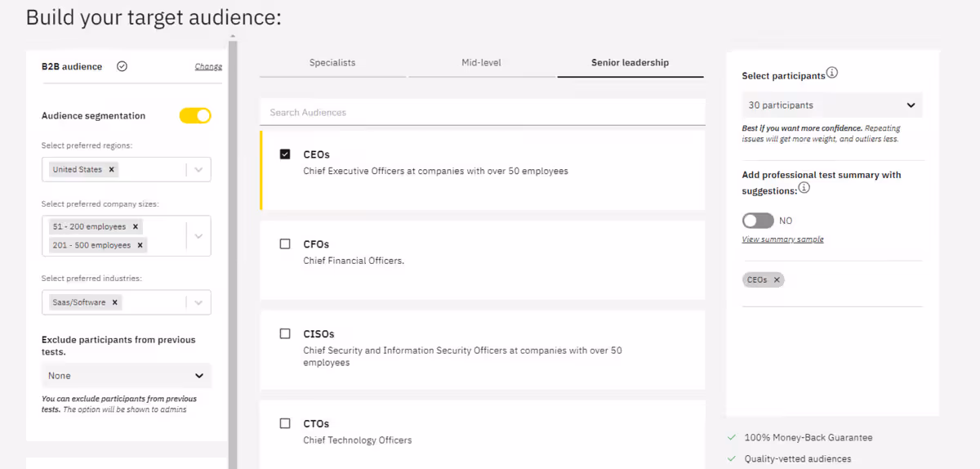Click the CFOs audience title text

pos(316,244)
